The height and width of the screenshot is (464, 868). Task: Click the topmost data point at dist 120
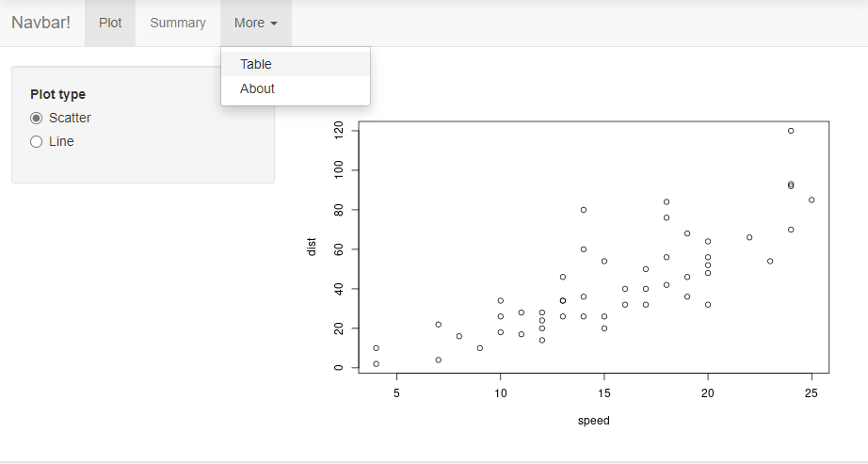[791, 131]
